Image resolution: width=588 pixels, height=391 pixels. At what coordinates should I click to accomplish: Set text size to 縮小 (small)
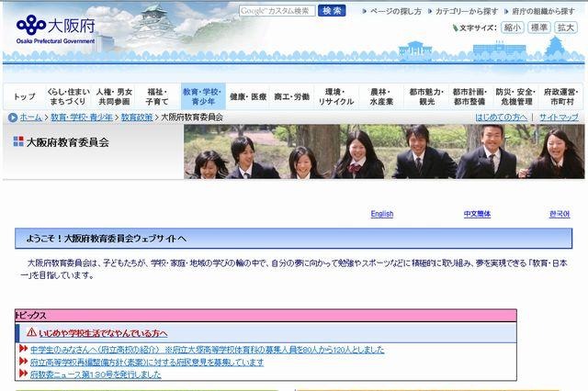click(x=512, y=28)
